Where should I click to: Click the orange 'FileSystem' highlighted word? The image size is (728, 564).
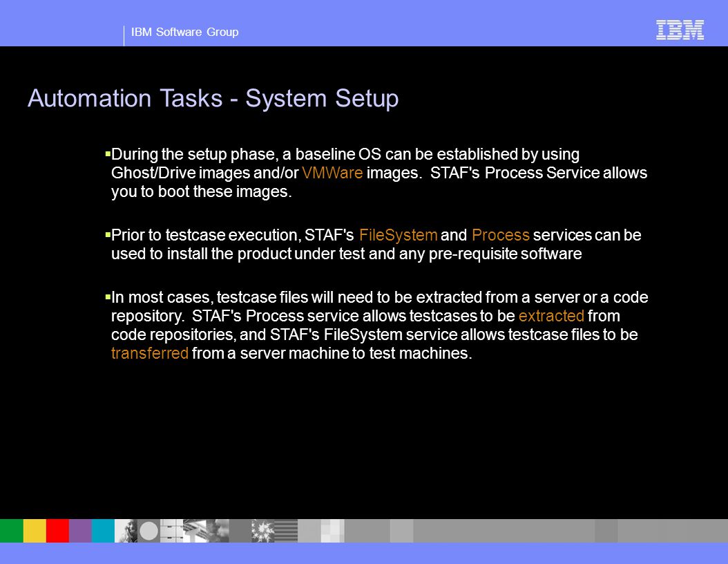pyautogui.click(x=399, y=235)
